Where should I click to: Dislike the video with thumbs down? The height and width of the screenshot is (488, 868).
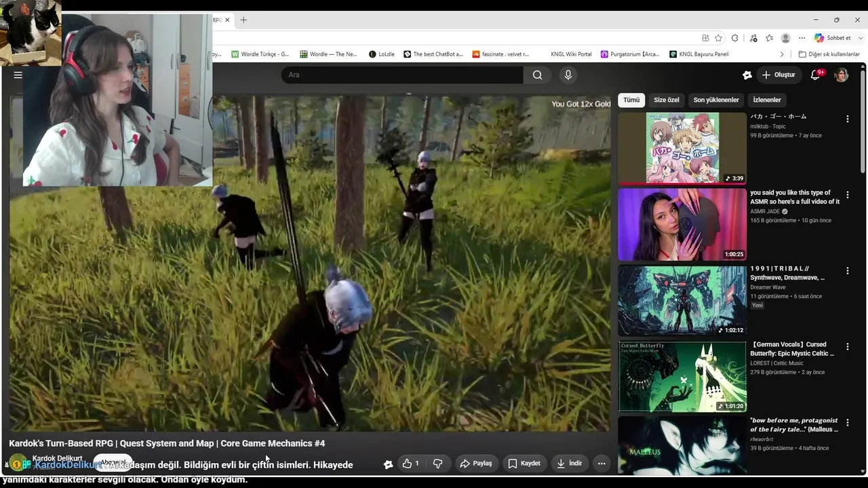click(437, 464)
